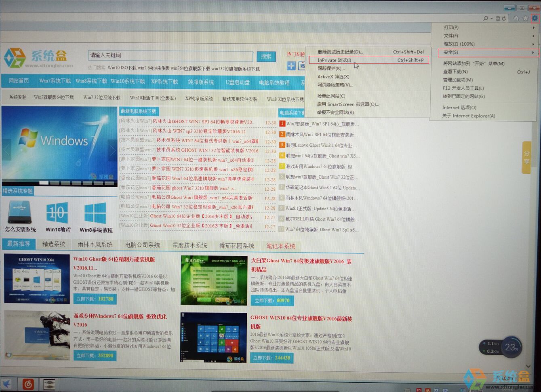
Task: Click 立即下载: 60970 download button
Action: click(272, 301)
